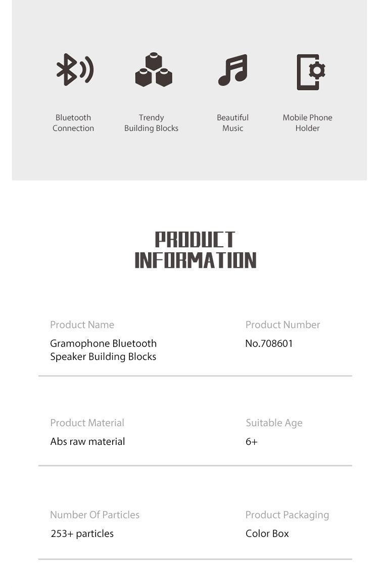Click the Product Name field label
The width and height of the screenshot is (379, 588).
82,325
